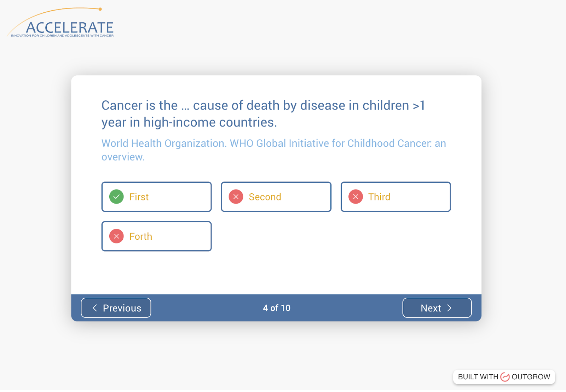Click the 4 of 10 progress indicator
This screenshot has width=566, height=392.
click(277, 308)
